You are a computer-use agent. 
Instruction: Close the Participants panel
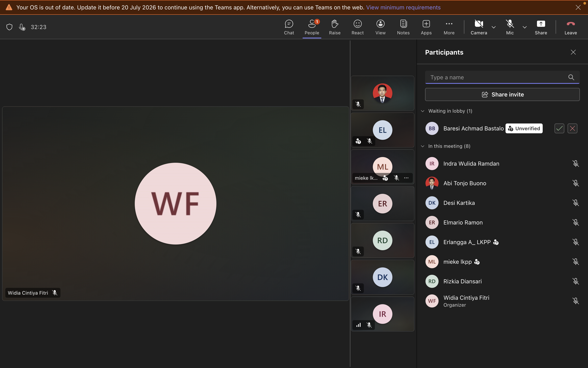tap(573, 52)
